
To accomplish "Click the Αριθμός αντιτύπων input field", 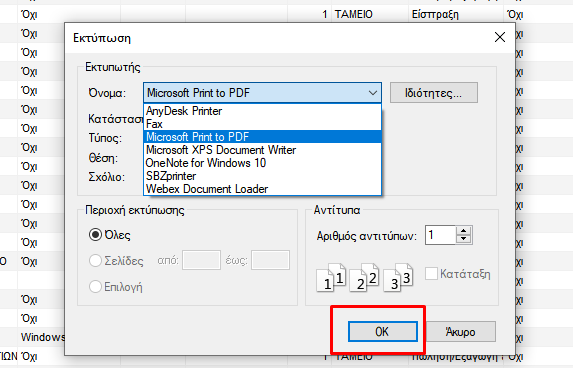I will [x=440, y=235].
